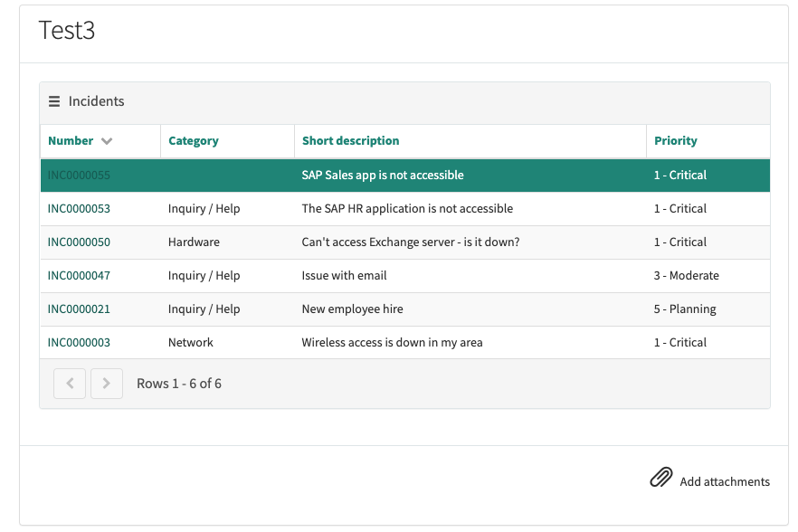Open incident INC0000055
This screenshot has width=798, height=532.
79,176
